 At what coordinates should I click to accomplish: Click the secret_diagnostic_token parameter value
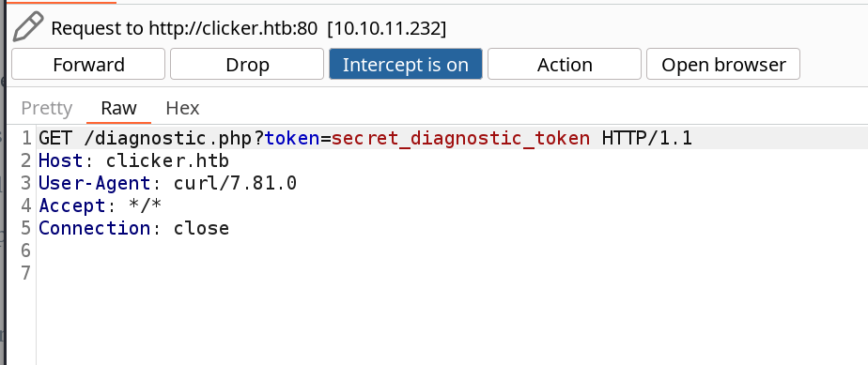pyautogui.click(x=460, y=138)
